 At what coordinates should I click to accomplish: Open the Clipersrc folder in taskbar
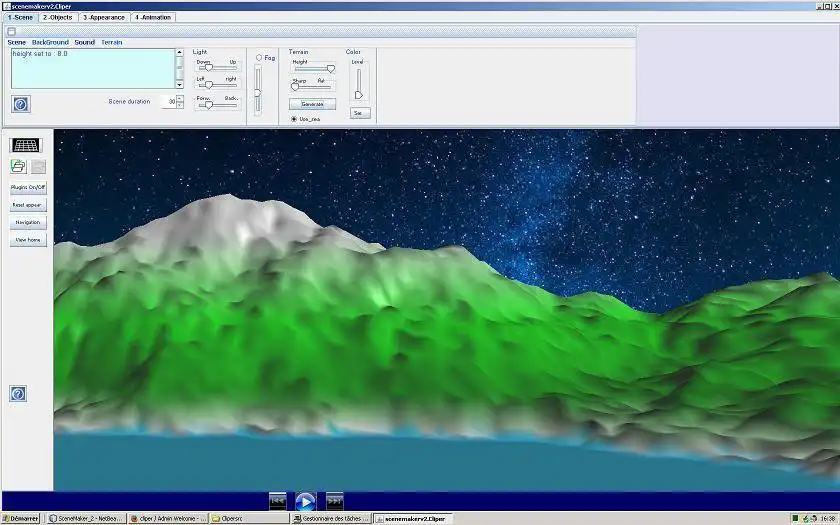pos(249,519)
